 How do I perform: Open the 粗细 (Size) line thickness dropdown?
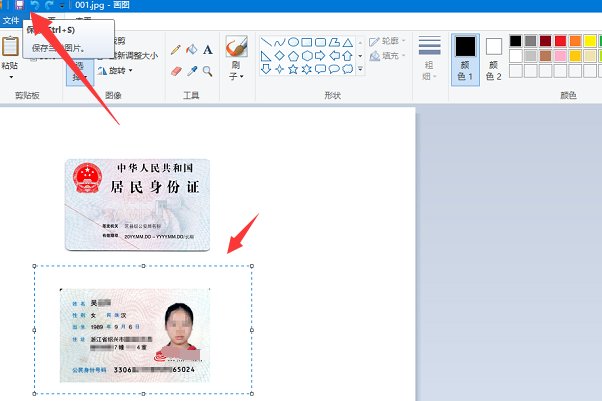click(429, 58)
